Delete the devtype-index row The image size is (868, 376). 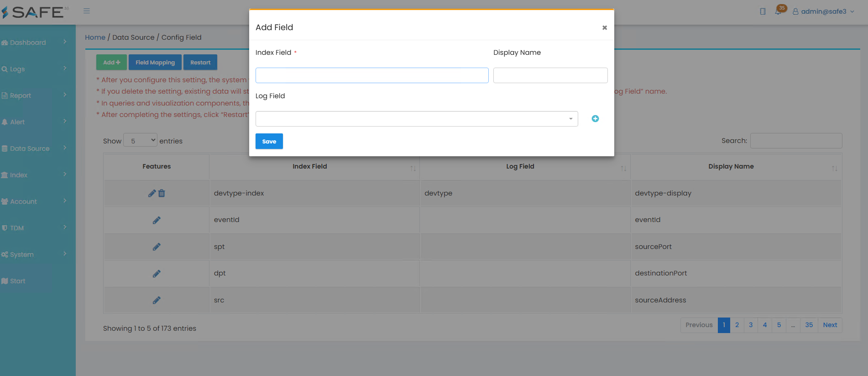click(x=162, y=193)
